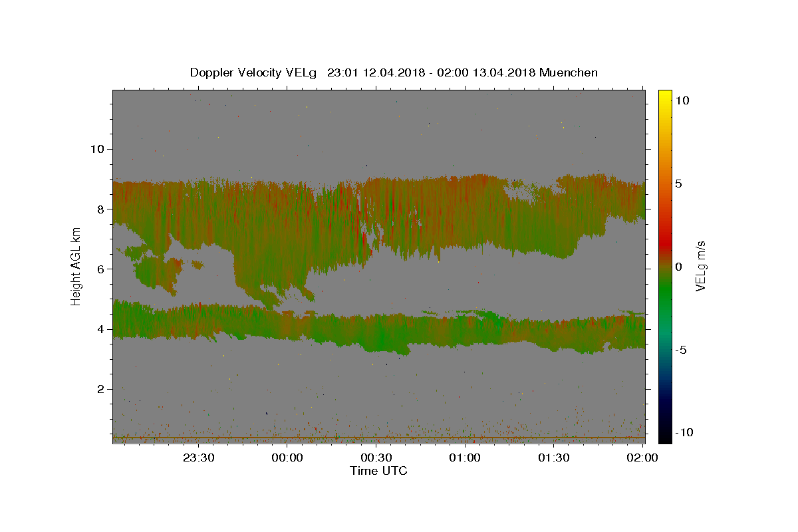Click the 'Time UTC' axis title
798x532 pixels.
[x=378, y=471]
